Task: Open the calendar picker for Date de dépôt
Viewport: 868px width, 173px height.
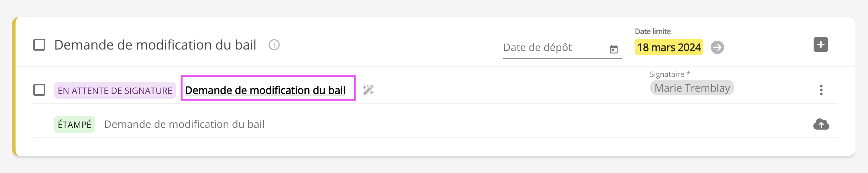Action: click(613, 49)
